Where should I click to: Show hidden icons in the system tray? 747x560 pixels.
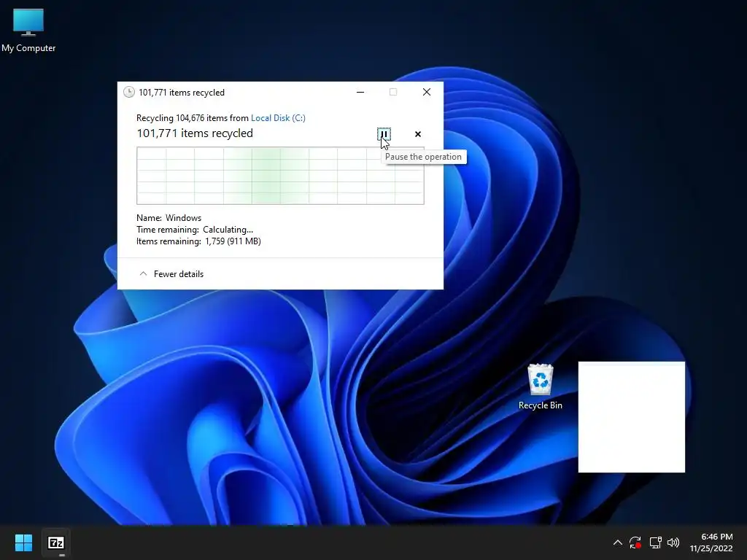(617, 542)
